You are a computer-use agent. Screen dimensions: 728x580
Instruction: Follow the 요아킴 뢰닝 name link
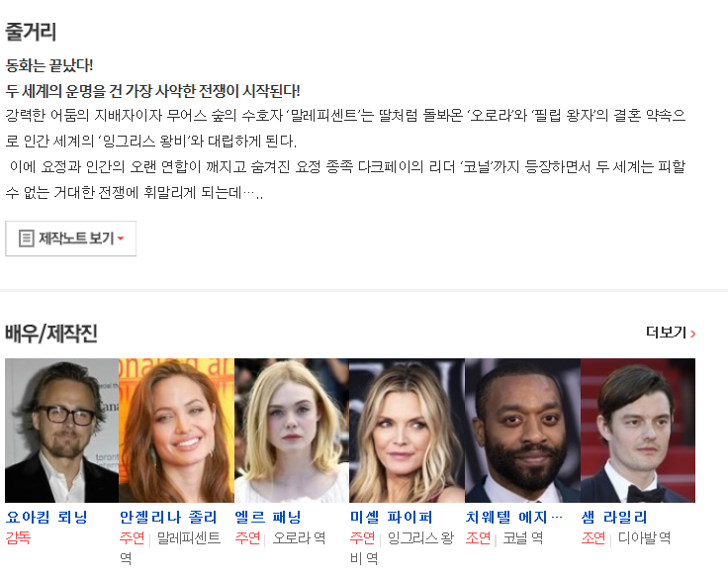(x=46, y=517)
